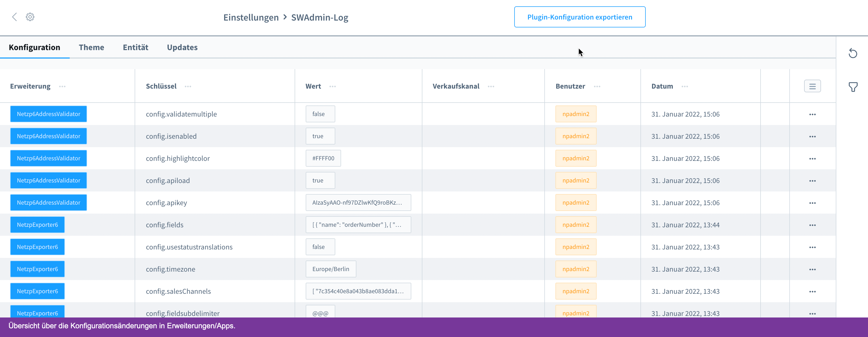The height and width of the screenshot is (337, 868).
Task: Click the column settings icon top right
Action: [x=812, y=86]
